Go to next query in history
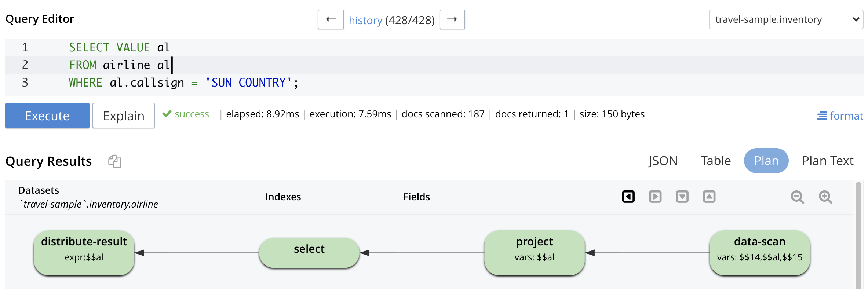This screenshot has height=289, width=868. click(452, 19)
